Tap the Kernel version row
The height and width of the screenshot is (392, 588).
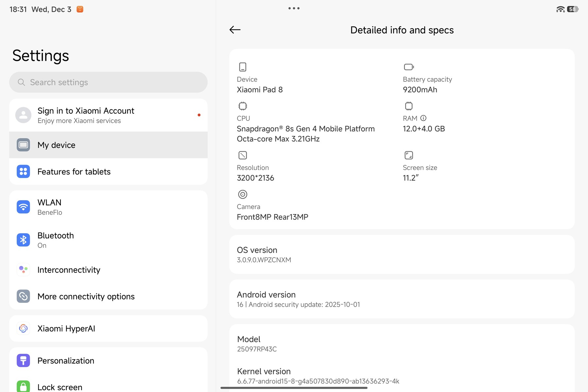pos(402,376)
